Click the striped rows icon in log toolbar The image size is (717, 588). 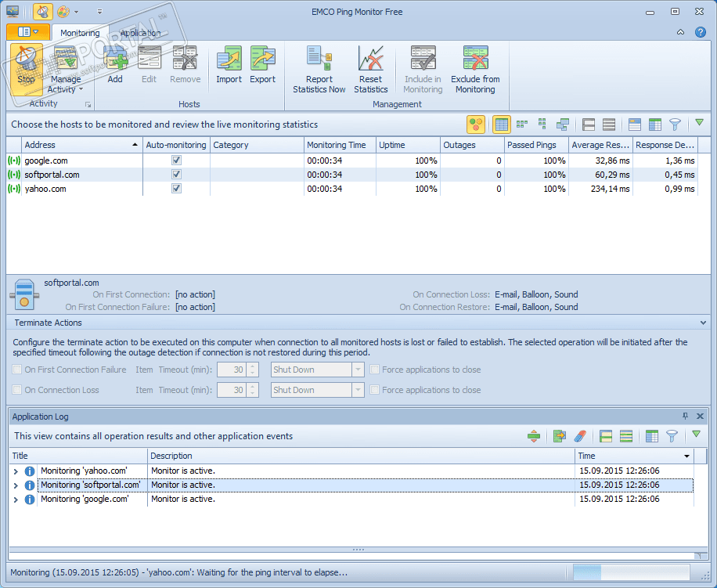pyautogui.click(x=626, y=436)
